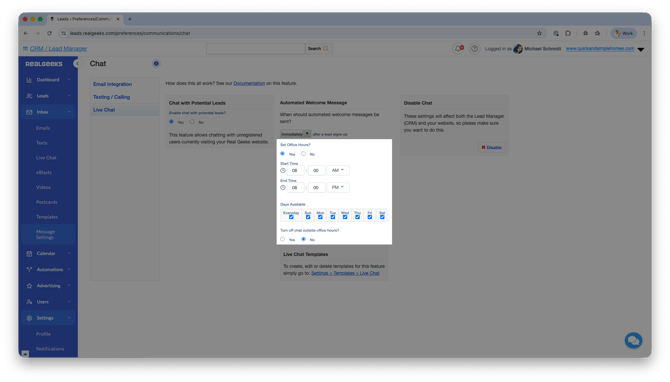Expand the Automations sidebar chevron
This screenshot has height=382, width=670.
pos(69,270)
